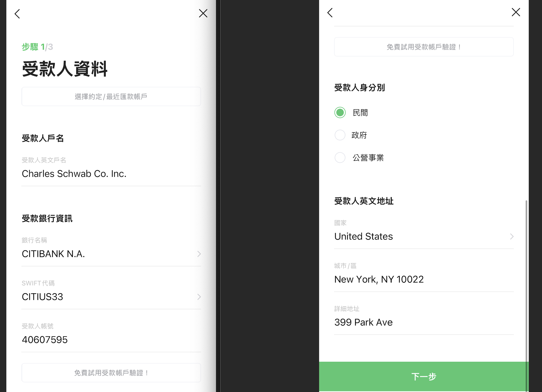Click the 受款人戶名 section heading
The height and width of the screenshot is (392, 542).
click(x=43, y=138)
